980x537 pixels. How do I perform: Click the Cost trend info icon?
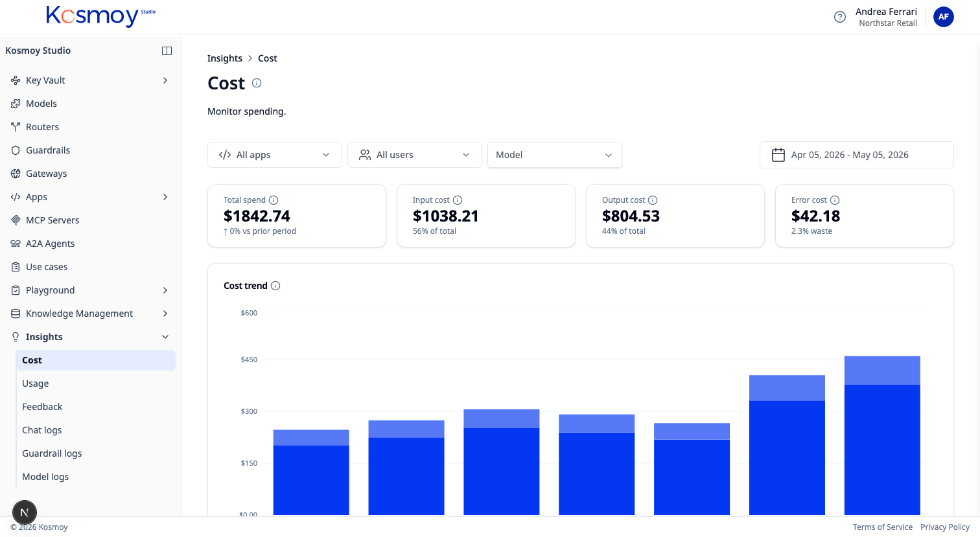coord(275,286)
